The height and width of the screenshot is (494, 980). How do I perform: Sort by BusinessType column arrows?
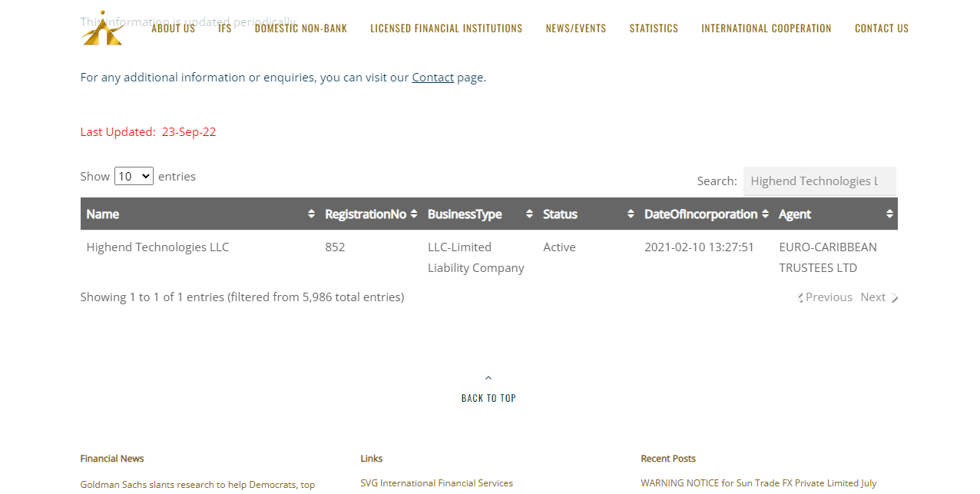pos(529,214)
